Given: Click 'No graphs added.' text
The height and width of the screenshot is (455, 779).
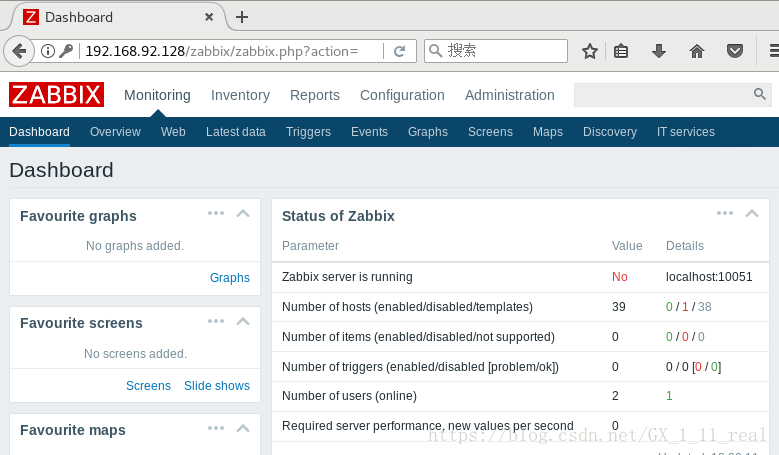Looking at the screenshot, I should [135, 246].
